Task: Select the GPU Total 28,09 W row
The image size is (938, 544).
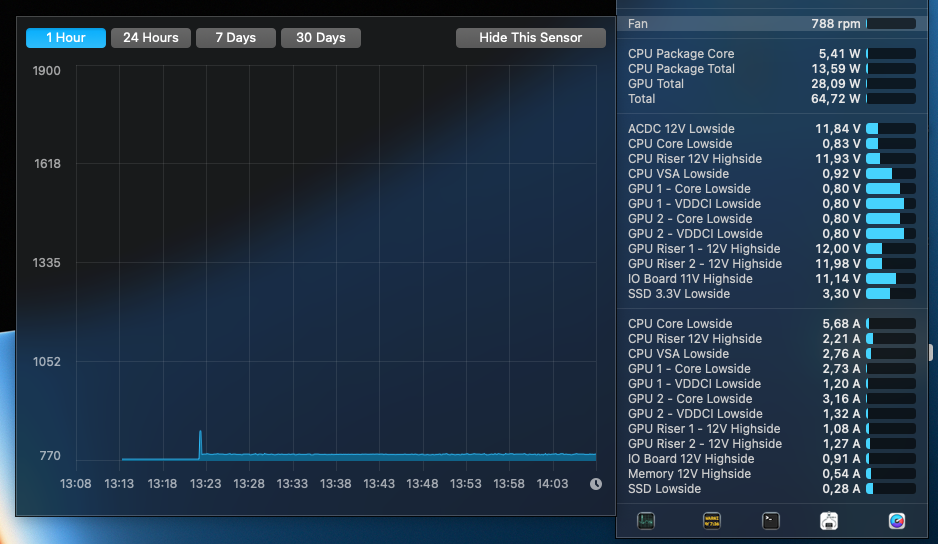Action: click(772, 84)
